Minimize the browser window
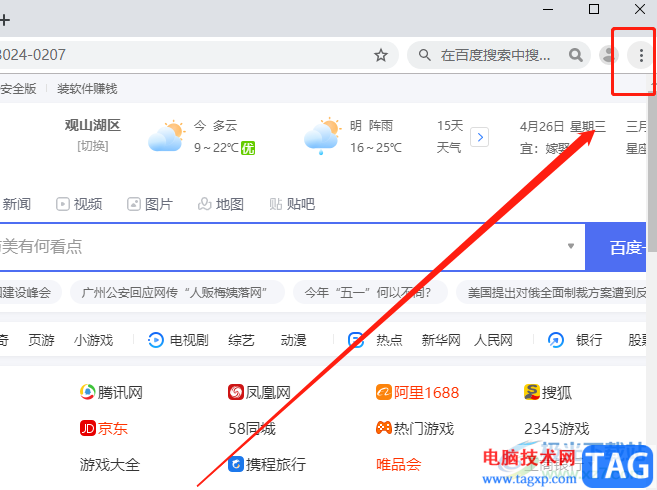 point(548,9)
